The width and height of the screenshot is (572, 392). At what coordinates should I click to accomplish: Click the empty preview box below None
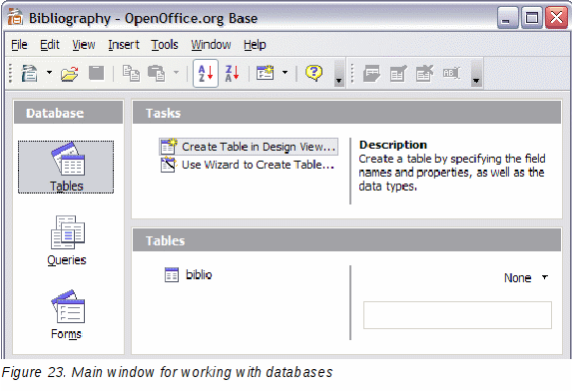(x=457, y=315)
